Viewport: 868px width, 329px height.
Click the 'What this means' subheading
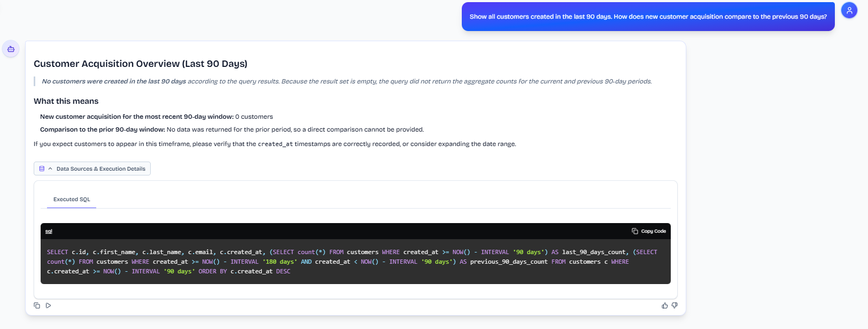(66, 101)
